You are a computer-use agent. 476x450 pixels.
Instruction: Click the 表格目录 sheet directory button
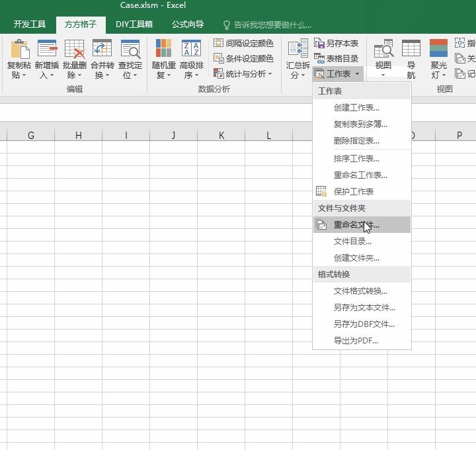(x=336, y=58)
